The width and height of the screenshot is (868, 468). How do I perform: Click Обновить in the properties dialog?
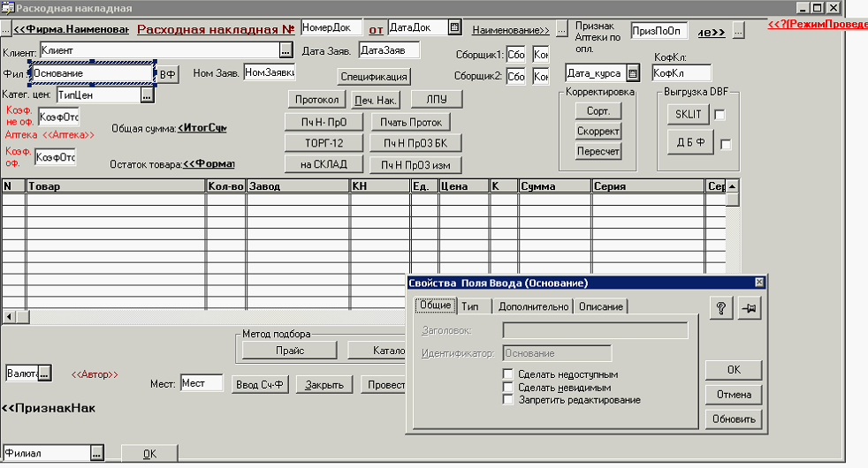click(x=734, y=419)
